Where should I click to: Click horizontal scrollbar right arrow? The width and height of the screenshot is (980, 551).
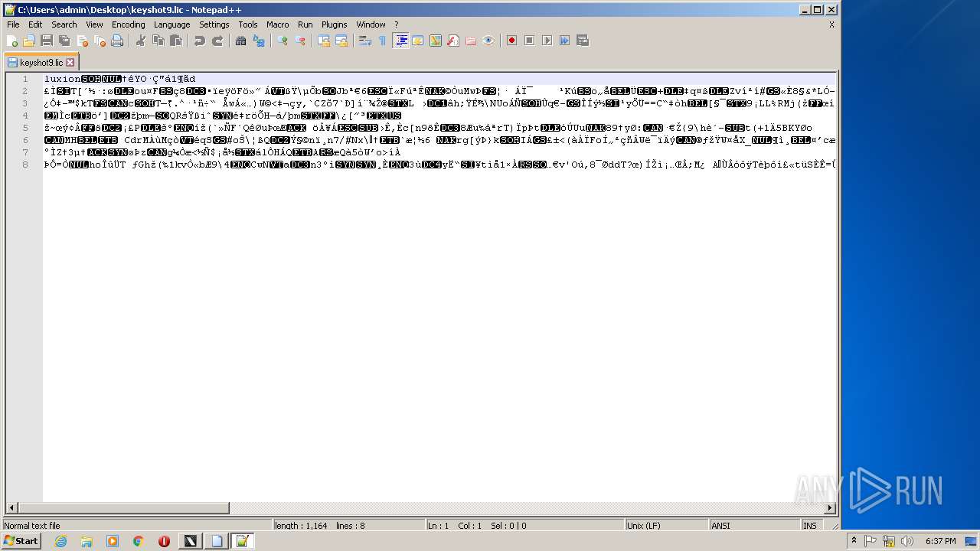(x=830, y=508)
